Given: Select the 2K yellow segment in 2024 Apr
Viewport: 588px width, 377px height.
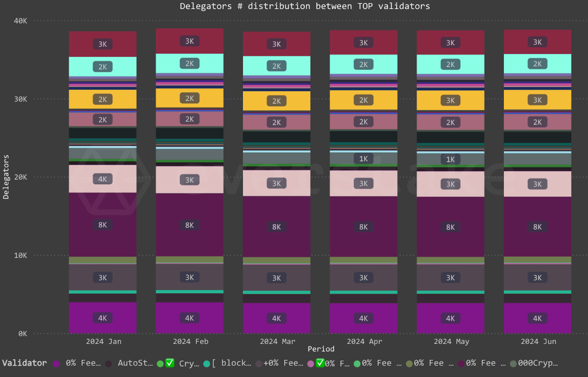Looking at the screenshot, I should (x=363, y=100).
